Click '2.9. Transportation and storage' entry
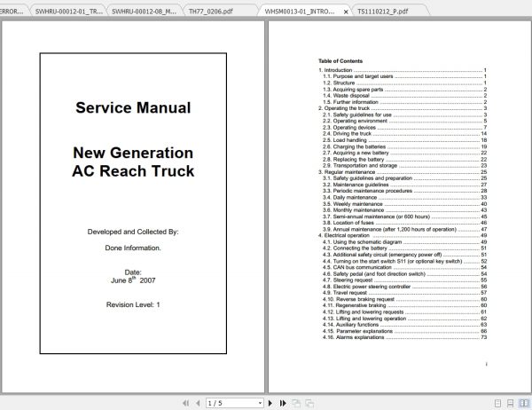This screenshot has width=532, height=410. pos(405,165)
